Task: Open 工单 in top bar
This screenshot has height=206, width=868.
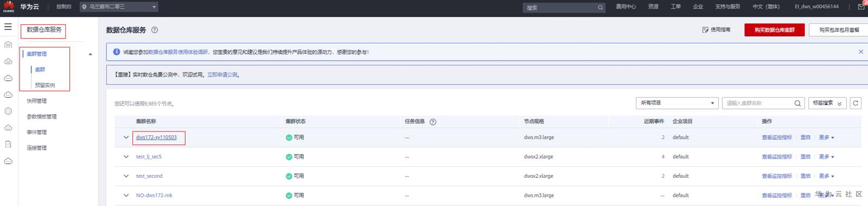Action: [x=675, y=7]
